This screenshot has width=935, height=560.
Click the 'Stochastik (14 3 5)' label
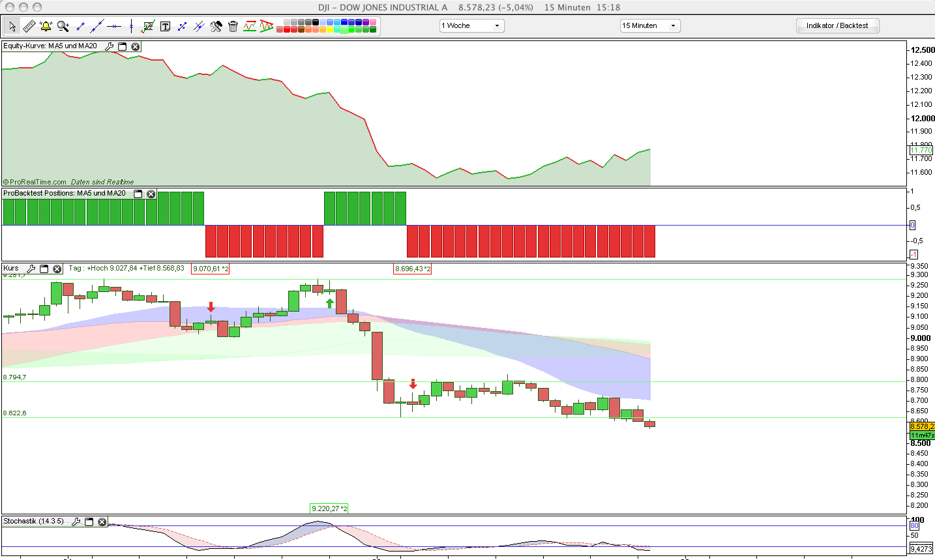[x=34, y=522]
